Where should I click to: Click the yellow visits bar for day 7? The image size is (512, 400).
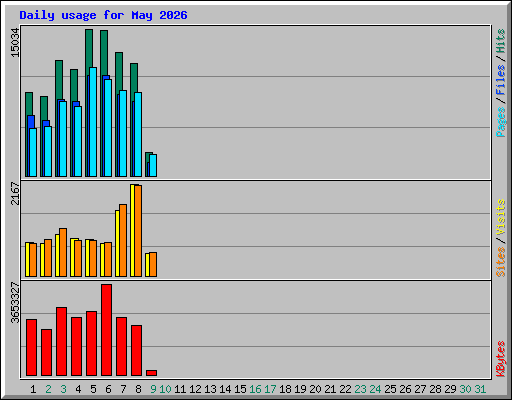pyautogui.click(x=117, y=243)
